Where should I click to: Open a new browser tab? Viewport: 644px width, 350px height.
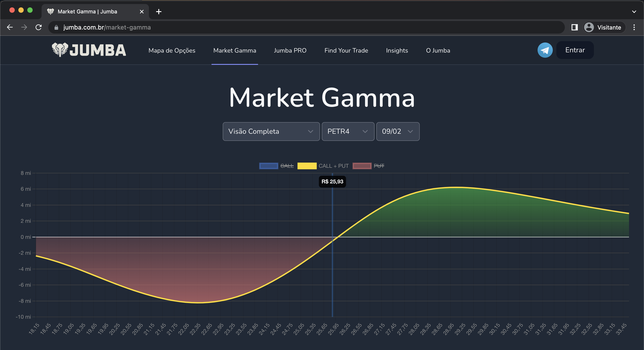[x=159, y=11]
